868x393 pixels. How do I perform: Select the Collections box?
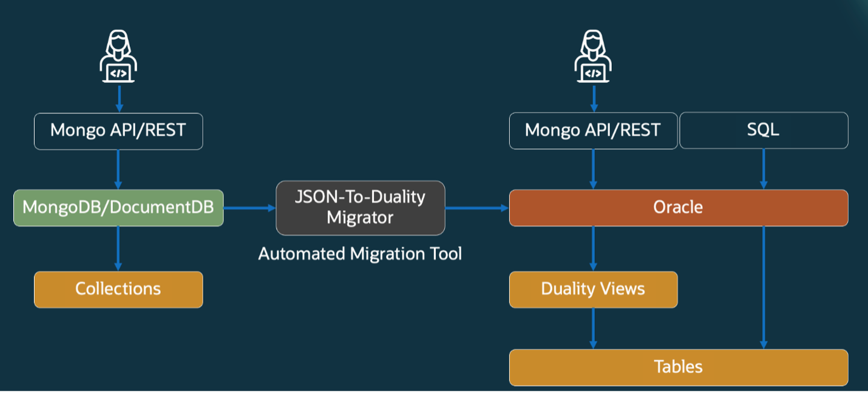coord(118,290)
